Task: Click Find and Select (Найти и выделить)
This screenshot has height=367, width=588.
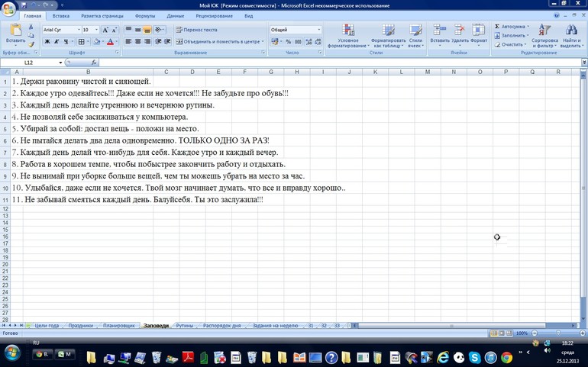Action: pos(571,35)
